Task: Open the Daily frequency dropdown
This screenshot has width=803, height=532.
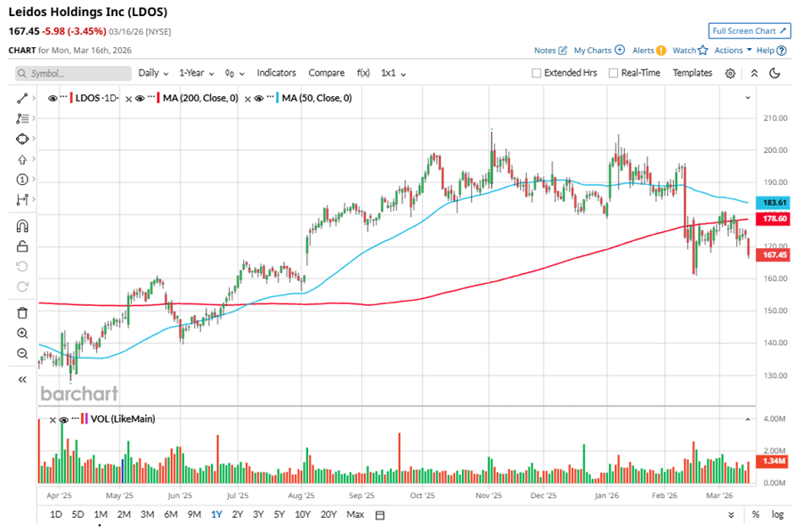Action: (x=153, y=73)
